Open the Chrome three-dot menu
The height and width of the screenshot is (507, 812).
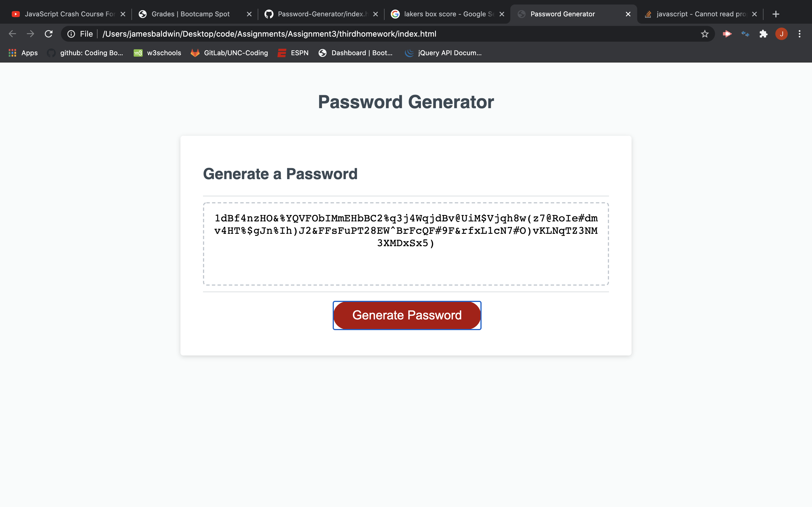(x=800, y=34)
